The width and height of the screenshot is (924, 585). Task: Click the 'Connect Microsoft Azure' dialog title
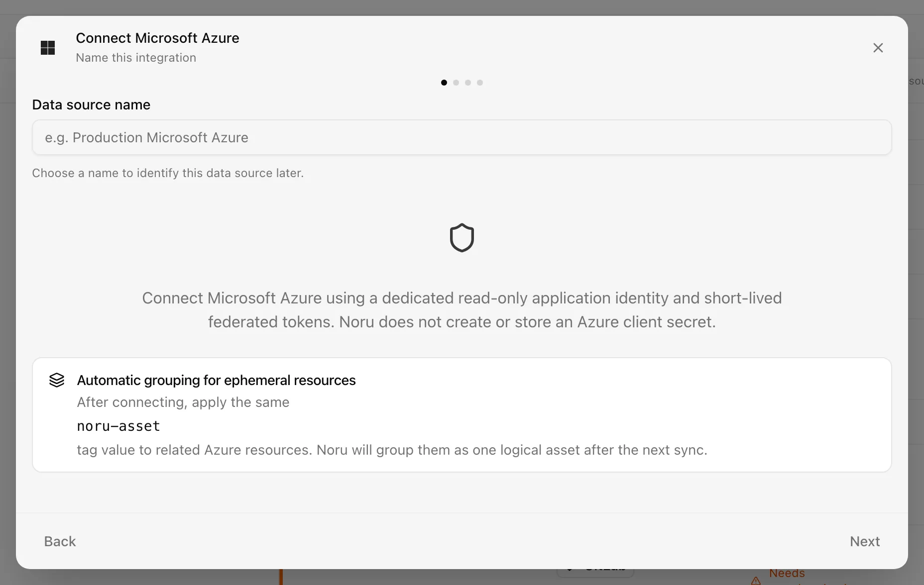[157, 38]
